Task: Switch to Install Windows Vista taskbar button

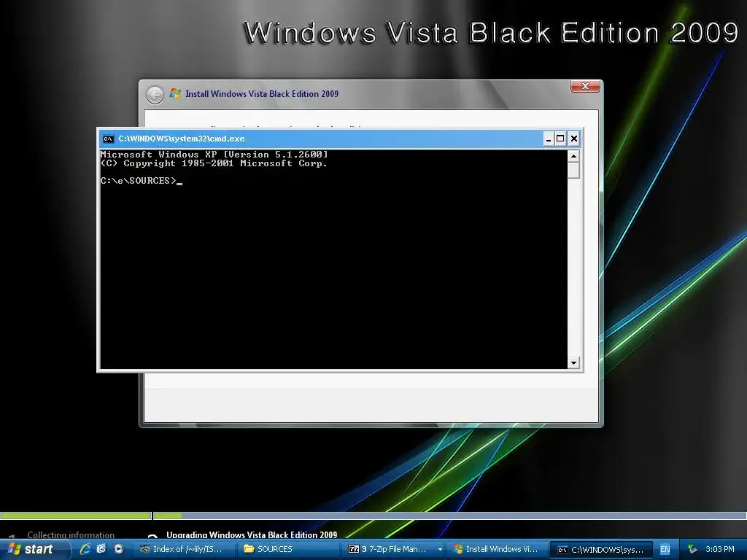Action: [497, 549]
